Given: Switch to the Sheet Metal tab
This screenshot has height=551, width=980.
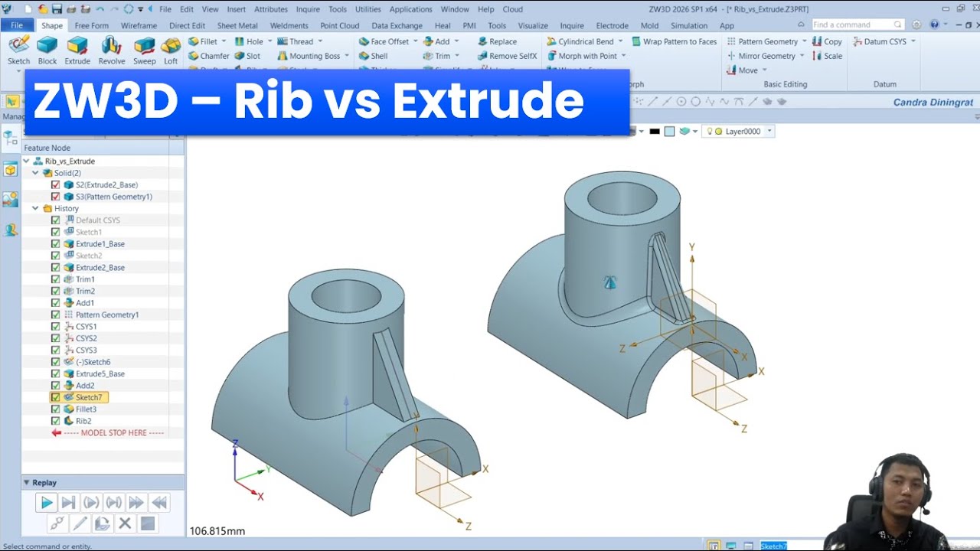Looking at the screenshot, I should pyautogui.click(x=237, y=25).
